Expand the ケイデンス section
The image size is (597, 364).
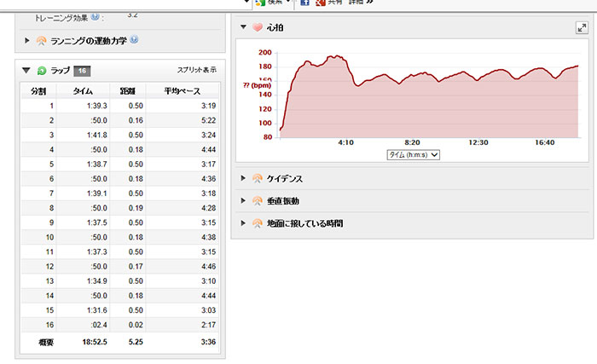coord(243,179)
